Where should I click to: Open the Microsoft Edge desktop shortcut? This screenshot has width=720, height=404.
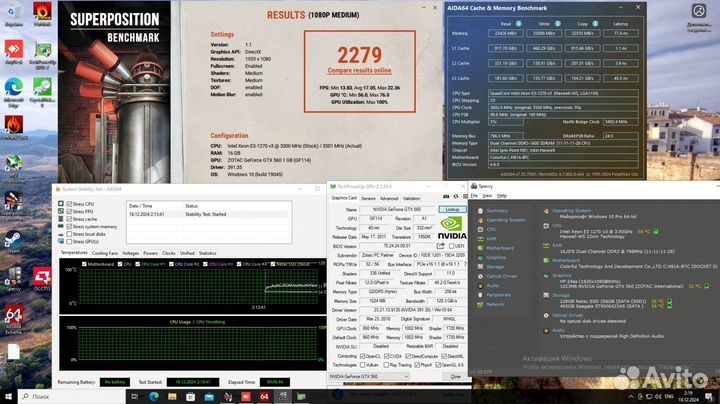tap(14, 88)
